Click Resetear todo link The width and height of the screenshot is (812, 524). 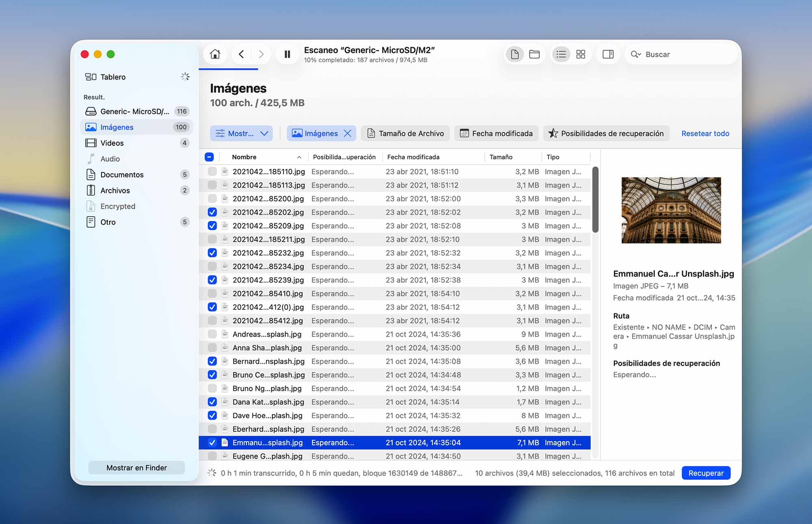click(705, 134)
